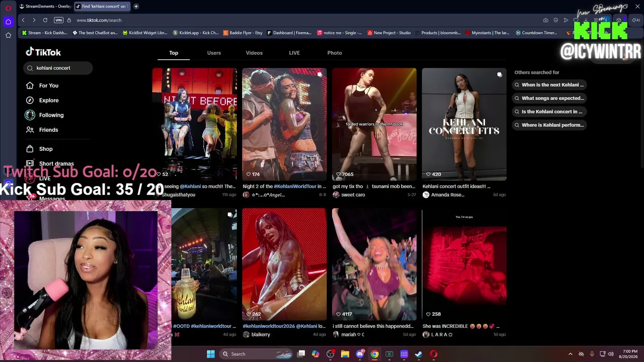Open Myinstants bookmark

click(x=488, y=33)
